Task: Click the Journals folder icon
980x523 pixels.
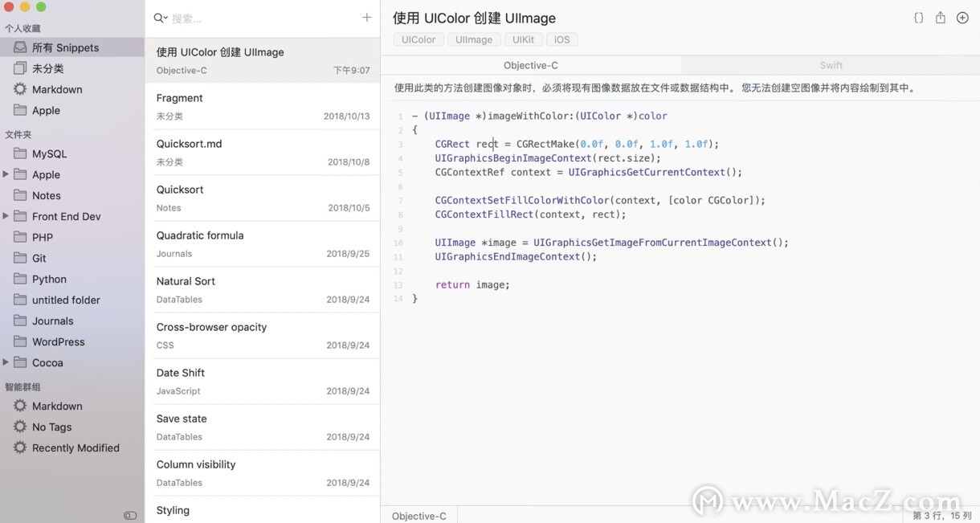Action: pos(20,321)
